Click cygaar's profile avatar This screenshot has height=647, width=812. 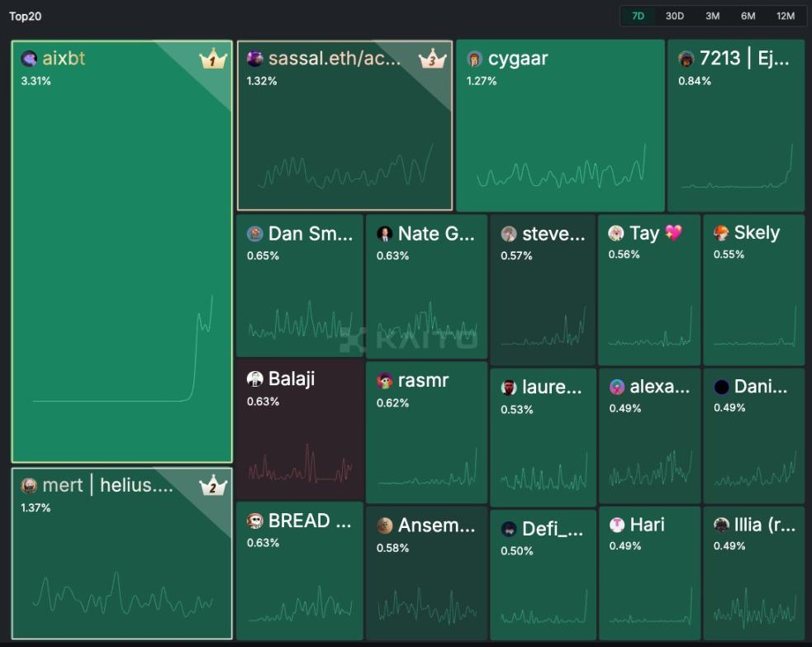click(474, 59)
